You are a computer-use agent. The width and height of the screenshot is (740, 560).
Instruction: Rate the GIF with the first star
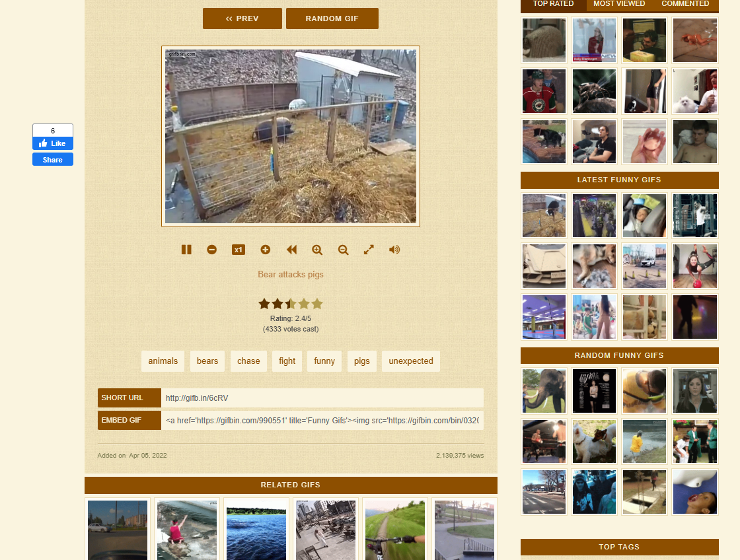click(264, 304)
